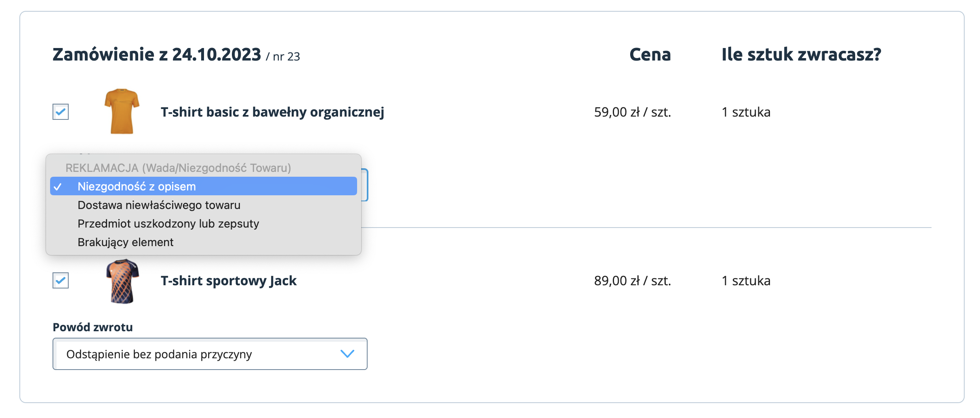Open the "Odstąpienie bez podania przyczyny" dropdown
980x418 pixels.
[209, 354]
